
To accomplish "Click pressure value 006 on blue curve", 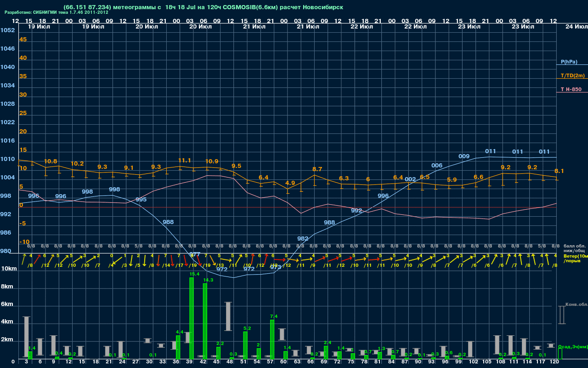I will (437, 166).
